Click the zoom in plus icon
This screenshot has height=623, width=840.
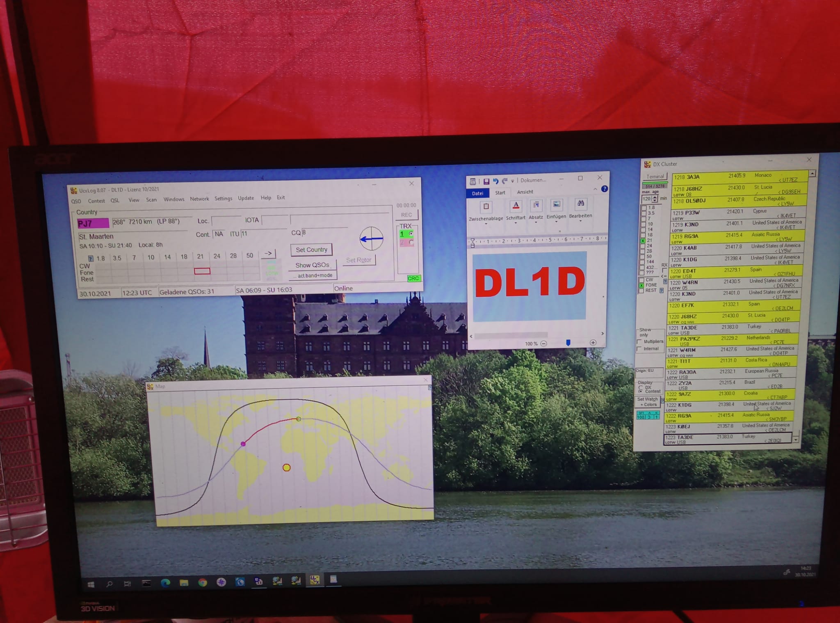coord(593,342)
